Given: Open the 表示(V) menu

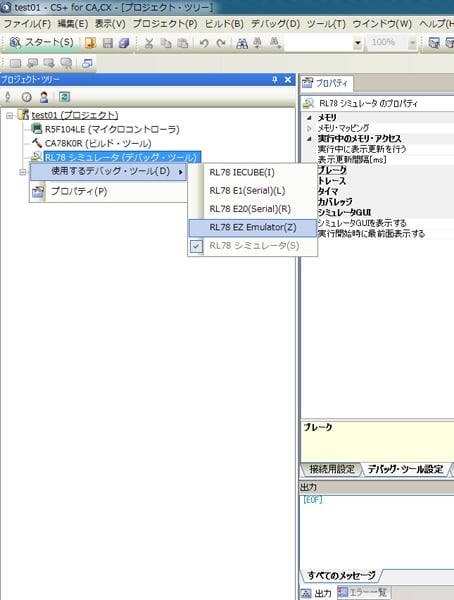Looking at the screenshot, I should [x=110, y=24].
